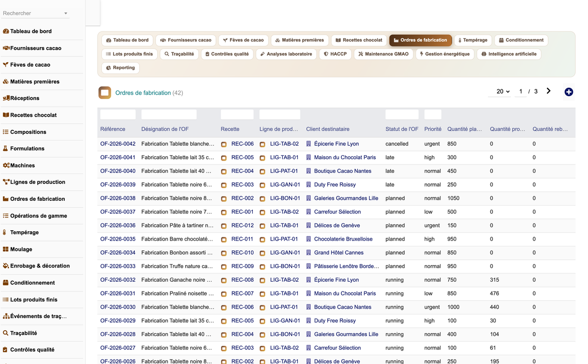Open client link Maison du Chocolat Paris in OF-2026-0041 row
The height and width of the screenshot is (364, 588).
[x=345, y=157]
